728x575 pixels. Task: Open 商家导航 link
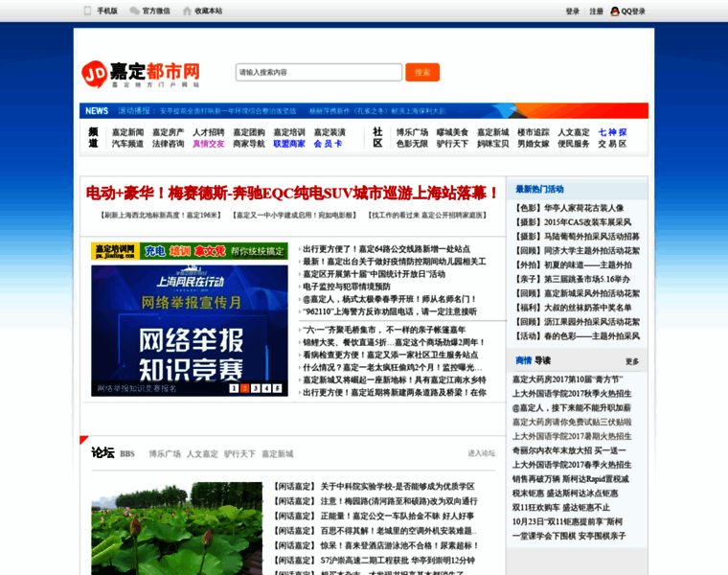pos(249,144)
